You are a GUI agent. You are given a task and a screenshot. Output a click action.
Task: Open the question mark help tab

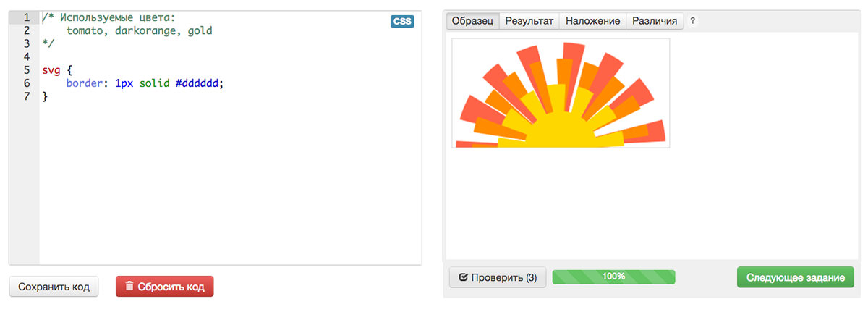click(x=692, y=21)
